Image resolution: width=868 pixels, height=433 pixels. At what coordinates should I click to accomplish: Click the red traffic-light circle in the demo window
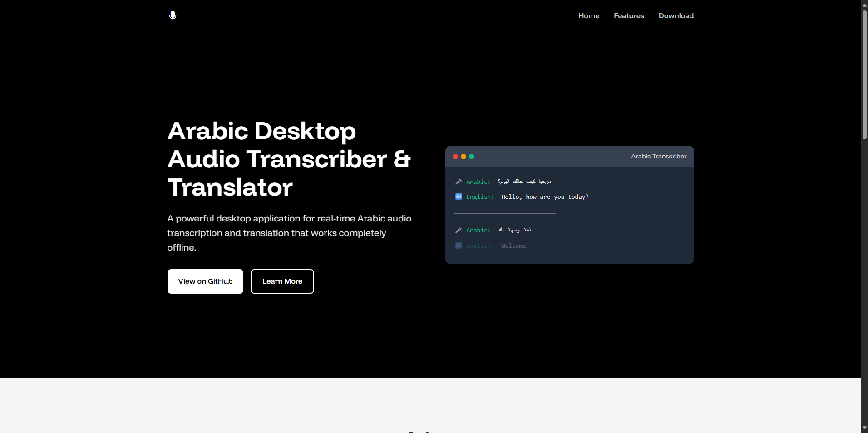pyautogui.click(x=455, y=156)
